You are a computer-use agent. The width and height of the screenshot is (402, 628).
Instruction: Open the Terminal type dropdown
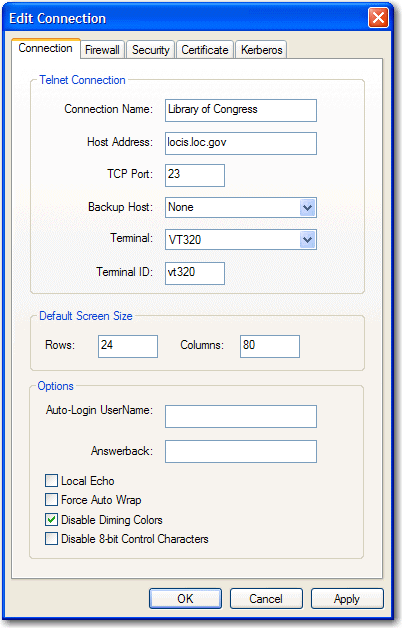click(x=307, y=240)
